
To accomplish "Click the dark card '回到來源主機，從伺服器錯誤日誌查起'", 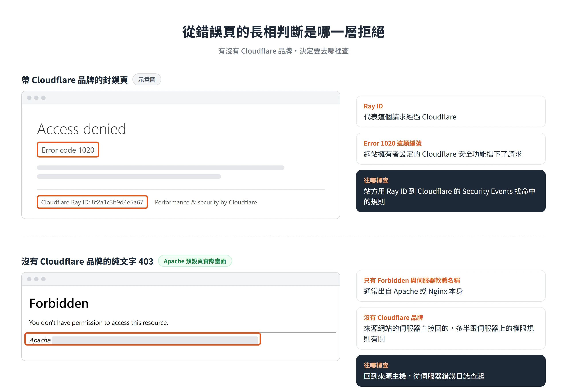I will click(x=451, y=371).
